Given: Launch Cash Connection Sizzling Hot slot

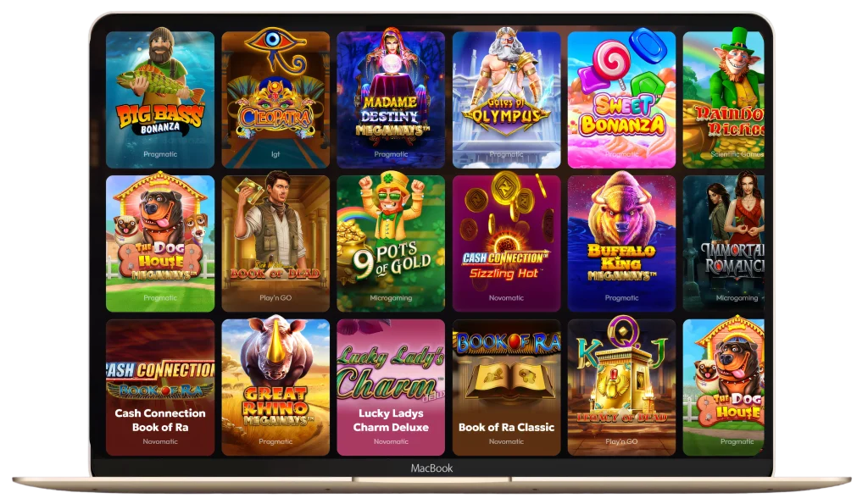Looking at the screenshot, I should pyautogui.click(x=507, y=243).
